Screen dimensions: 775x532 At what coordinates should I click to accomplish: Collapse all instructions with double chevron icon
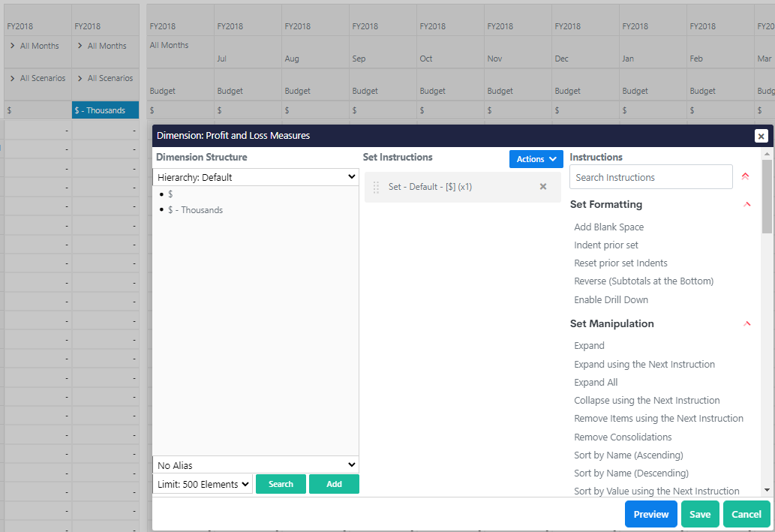point(745,177)
